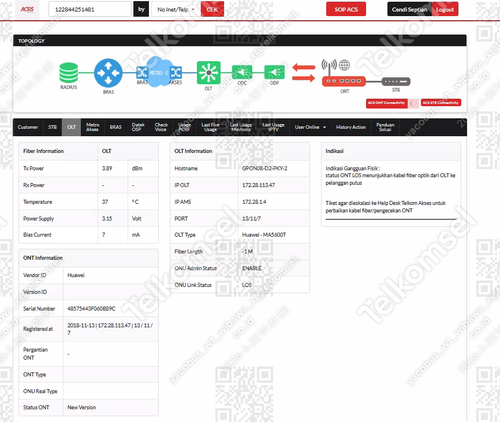This screenshot has height=422, width=500.
Task: Click the ACS STB Connectivity button
Action: pos(441,103)
